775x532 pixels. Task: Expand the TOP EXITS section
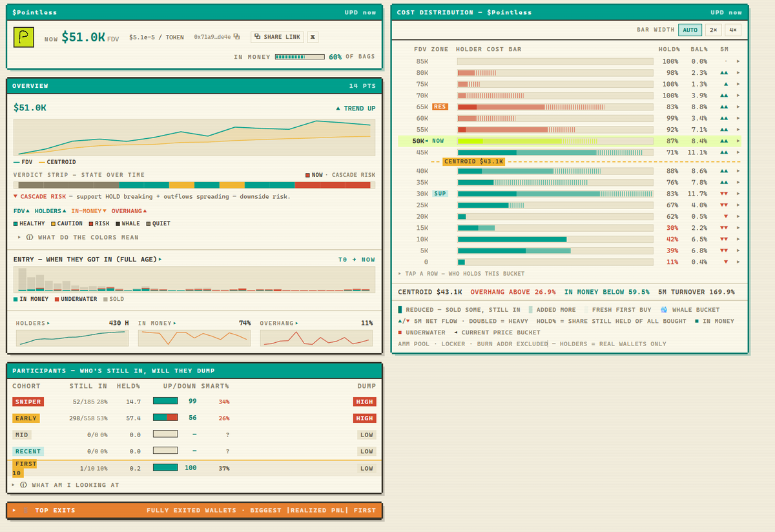point(14,511)
